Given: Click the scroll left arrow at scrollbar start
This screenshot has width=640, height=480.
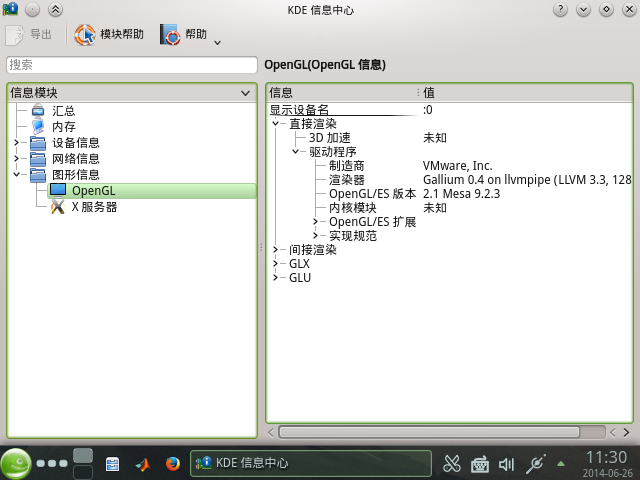Looking at the screenshot, I should click(x=271, y=432).
